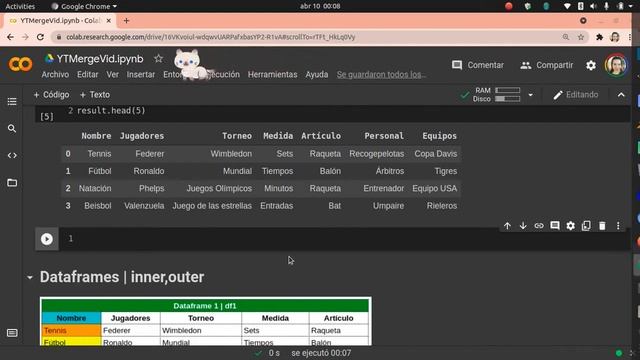Click the 'Equipo USA' table cell

click(434, 189)
